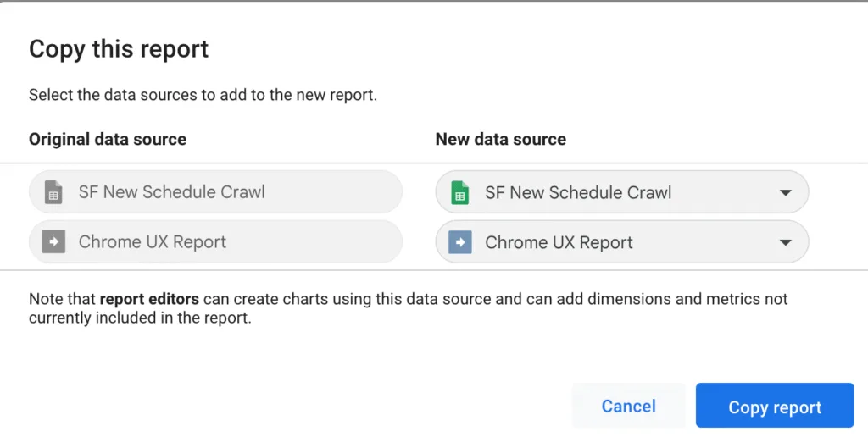This screenshot has width=868, height=437.
Task: Click the blue Chrome UX Report connector icon
Action: (460, 242)
